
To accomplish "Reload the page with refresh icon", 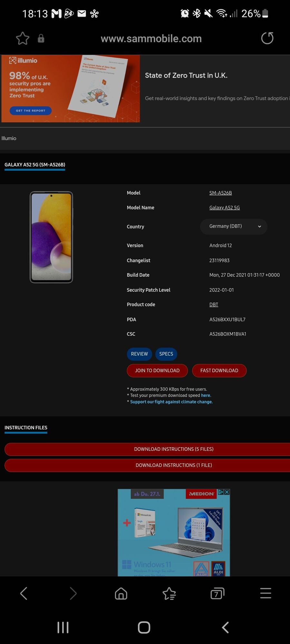I will (x=267, y=38).
